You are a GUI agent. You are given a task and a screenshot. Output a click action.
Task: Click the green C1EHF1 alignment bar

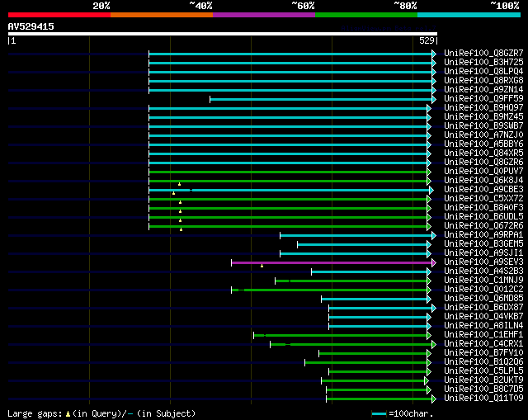tap(341, 336)
